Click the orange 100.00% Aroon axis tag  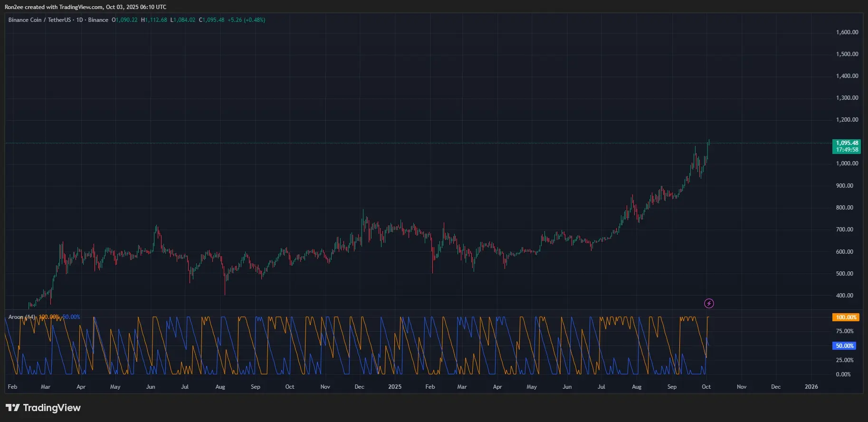[x=846, y=317]
